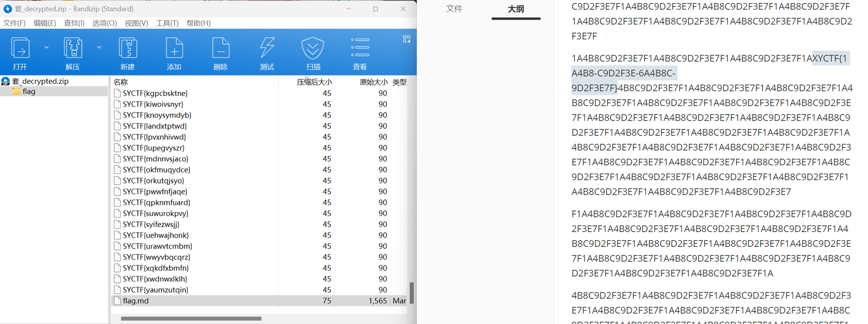Open the 文件(F) menu
This screenshot has height=324, width=868.
click(x=14, y=23)
